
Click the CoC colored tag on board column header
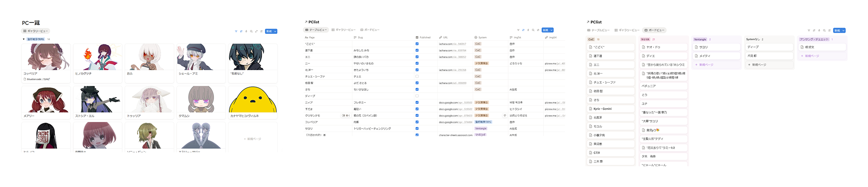click(x=591, y=39)
